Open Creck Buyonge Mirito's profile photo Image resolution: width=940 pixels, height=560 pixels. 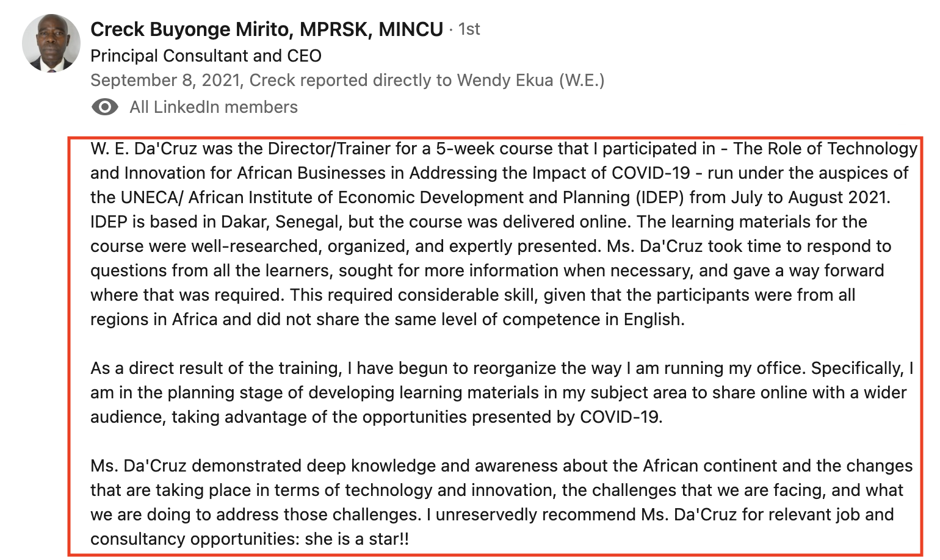pos(51,43)
